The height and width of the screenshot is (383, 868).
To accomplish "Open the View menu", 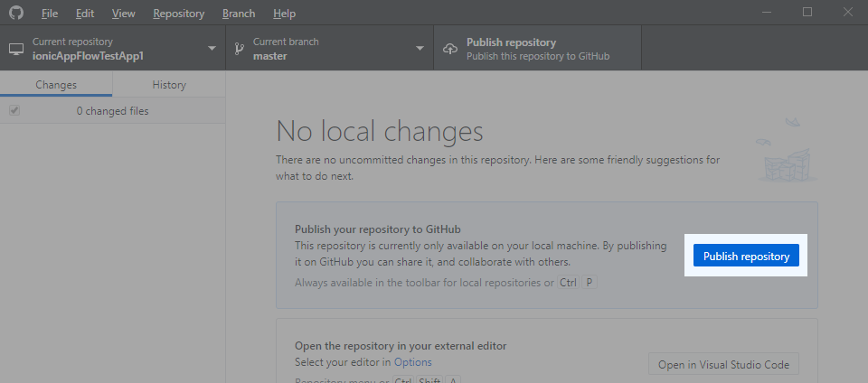I will [124, 14].
